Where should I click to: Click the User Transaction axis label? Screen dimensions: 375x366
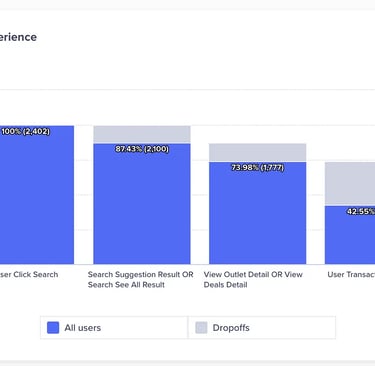351,275
